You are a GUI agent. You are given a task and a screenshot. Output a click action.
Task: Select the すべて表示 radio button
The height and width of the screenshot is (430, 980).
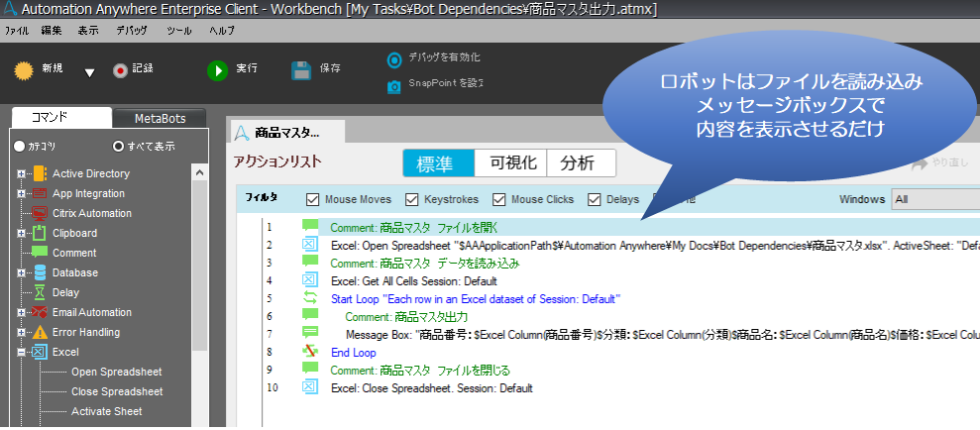(119, 147)
